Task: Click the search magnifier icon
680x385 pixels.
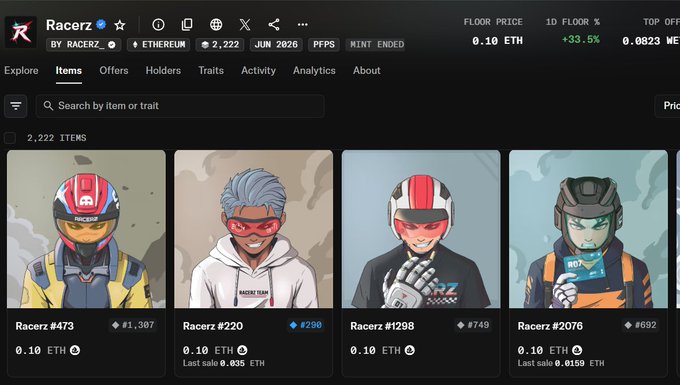Action: (48, 106)
